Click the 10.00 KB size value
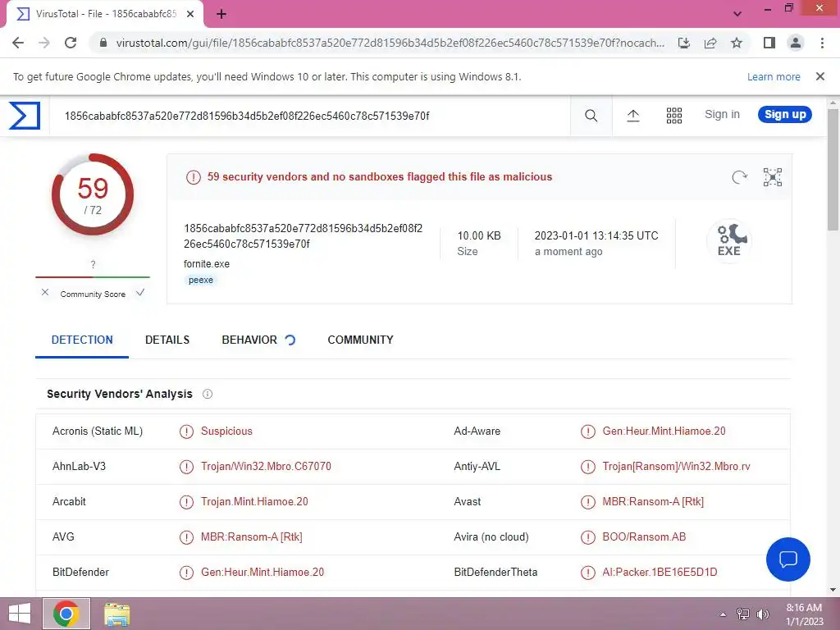This screenshot has width=840, height=630. (479, 235)
